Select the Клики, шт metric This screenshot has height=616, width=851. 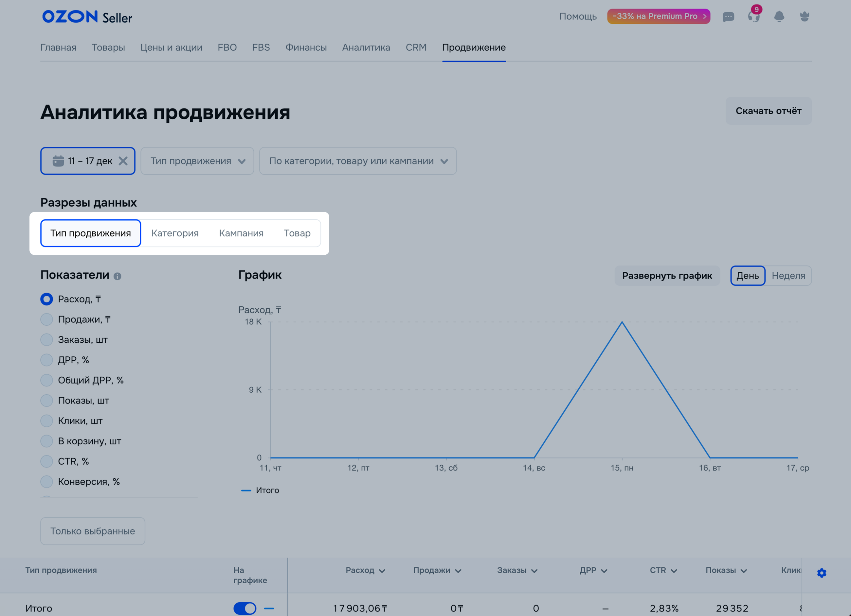pos(46,421)
